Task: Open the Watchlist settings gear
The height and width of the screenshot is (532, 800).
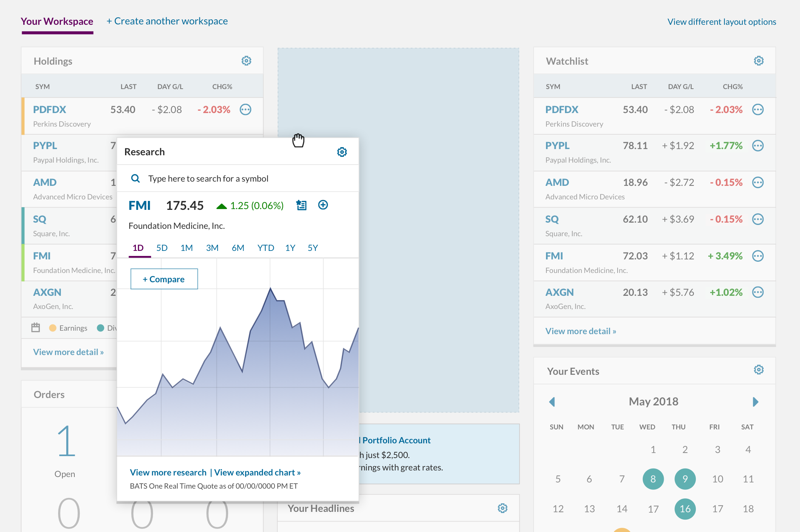Action: tap(759, 60)
